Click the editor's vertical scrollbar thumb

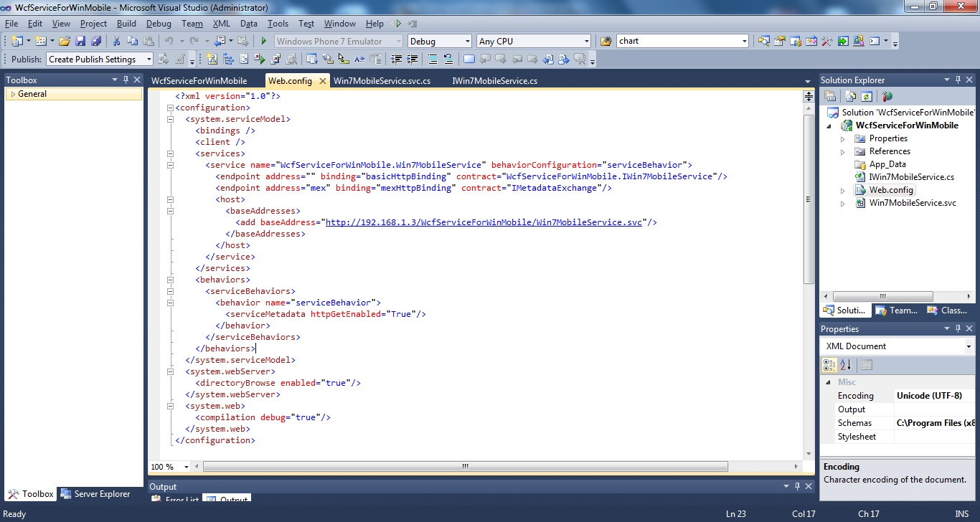(809, 199)
